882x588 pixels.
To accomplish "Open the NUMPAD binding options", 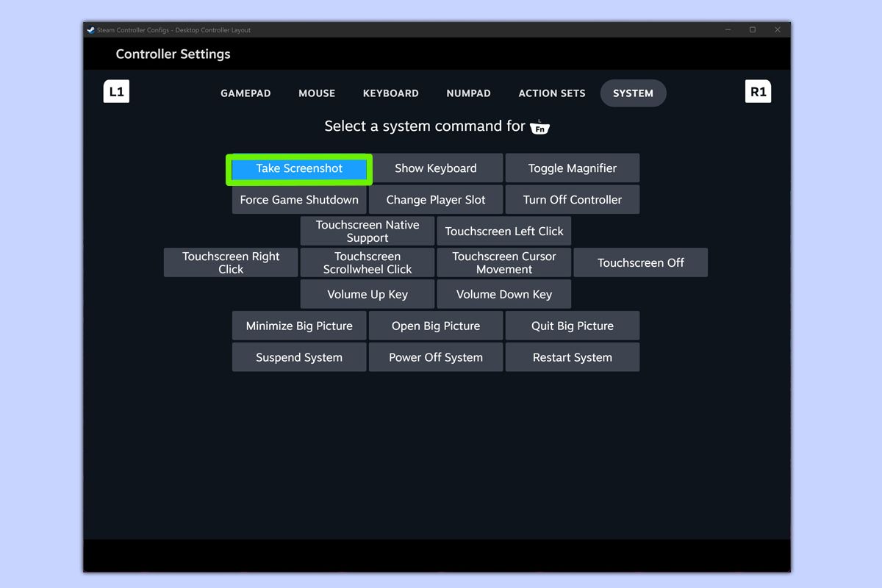I will pyautogui.click(x=468, y=93).
